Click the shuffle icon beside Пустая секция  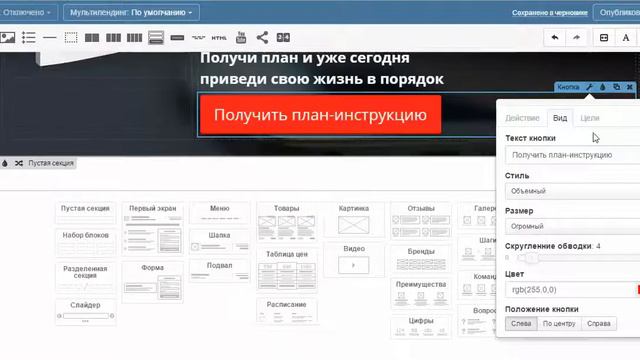pos(19,163)
